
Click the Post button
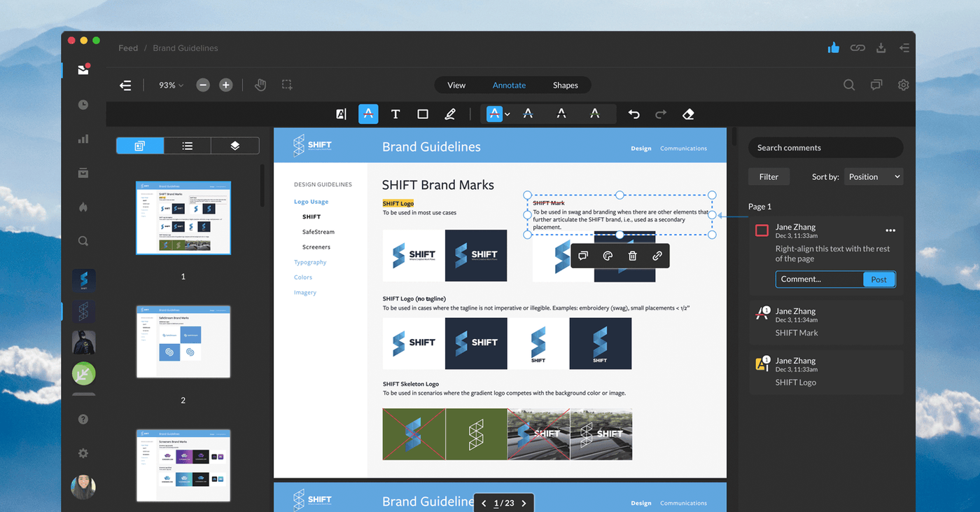pyautogui.click(x=878, y=279)
